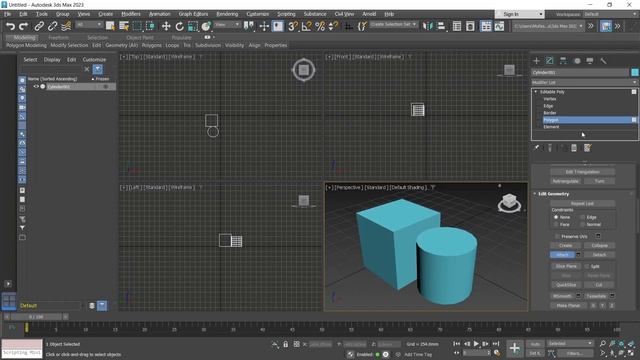The image size is (640, 360).
Task: Open the Display menu in Scene Explorer
Action: [x=52, y=60]
